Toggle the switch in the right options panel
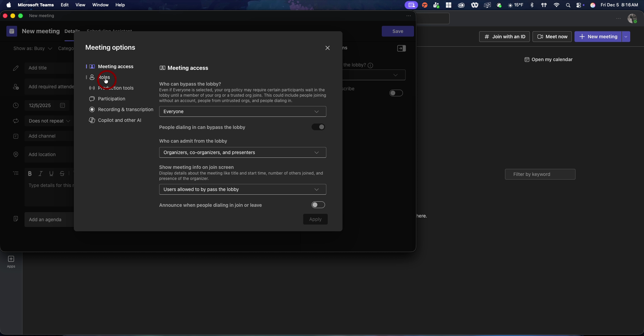Screen dimensions: 644x336 tap(396, 93)
